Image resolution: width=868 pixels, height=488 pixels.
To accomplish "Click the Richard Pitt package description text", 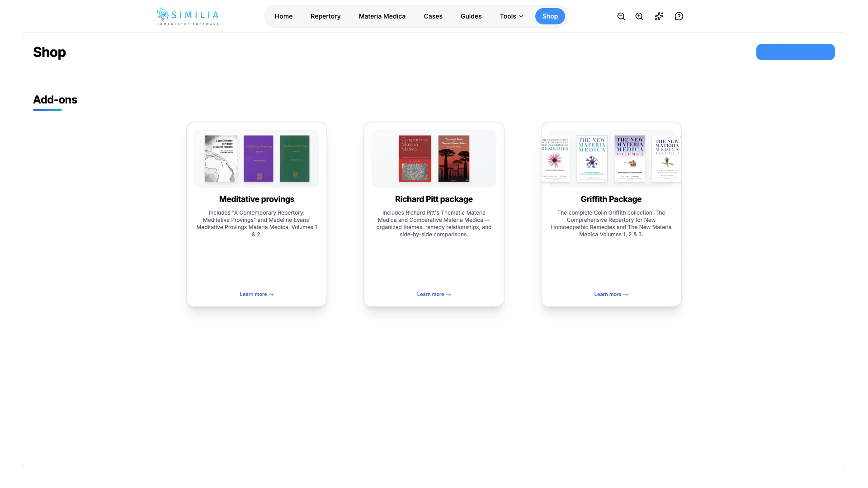I will (x=434, y=224).
